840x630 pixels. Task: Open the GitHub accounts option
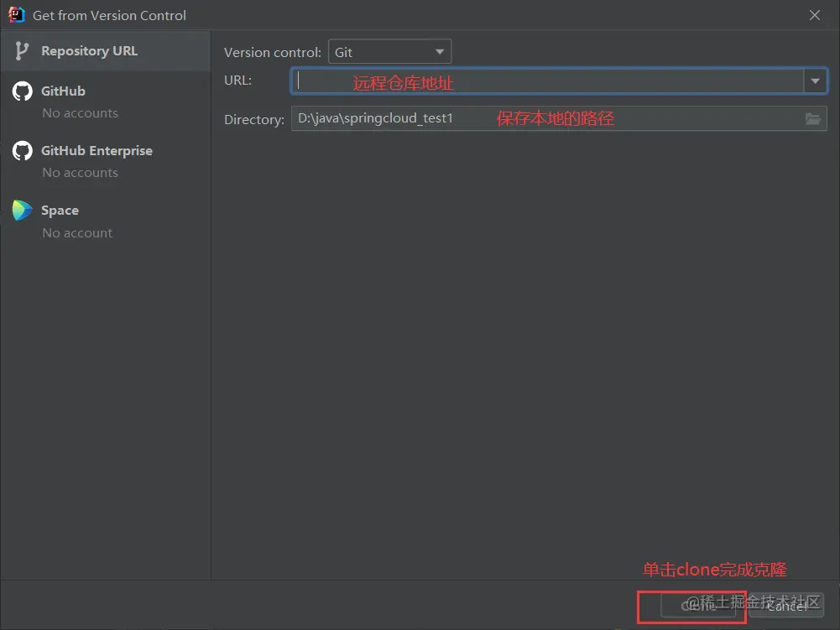106,102
